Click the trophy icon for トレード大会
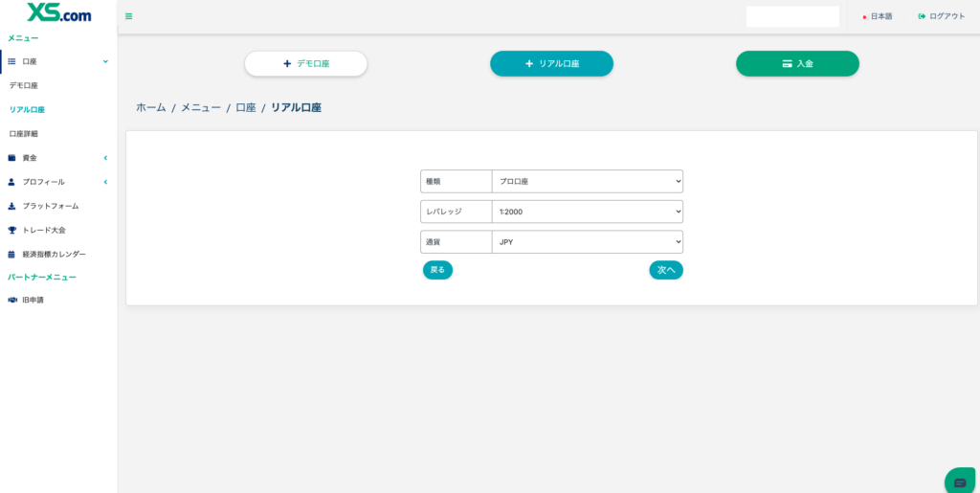The height and width of the screenshot is (493, 980). click(11, 230)
